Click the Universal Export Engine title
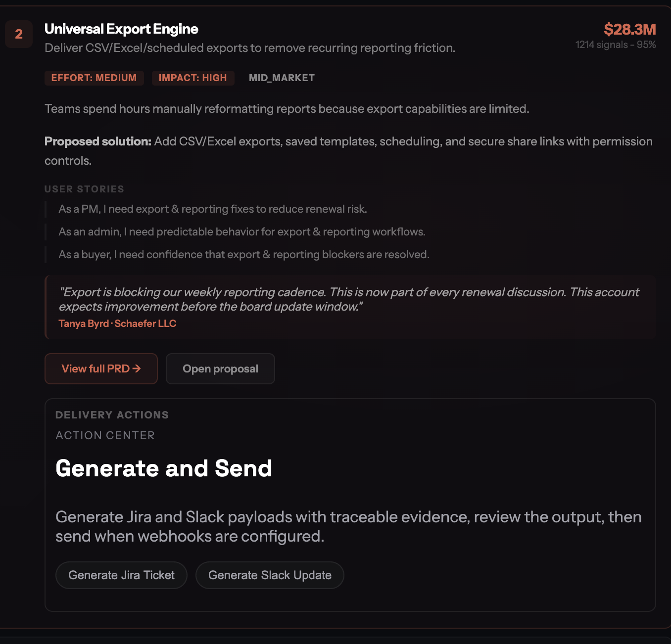The width and height of the screenshot is (671, 644). pyautogui.click(x=121, y=29)
